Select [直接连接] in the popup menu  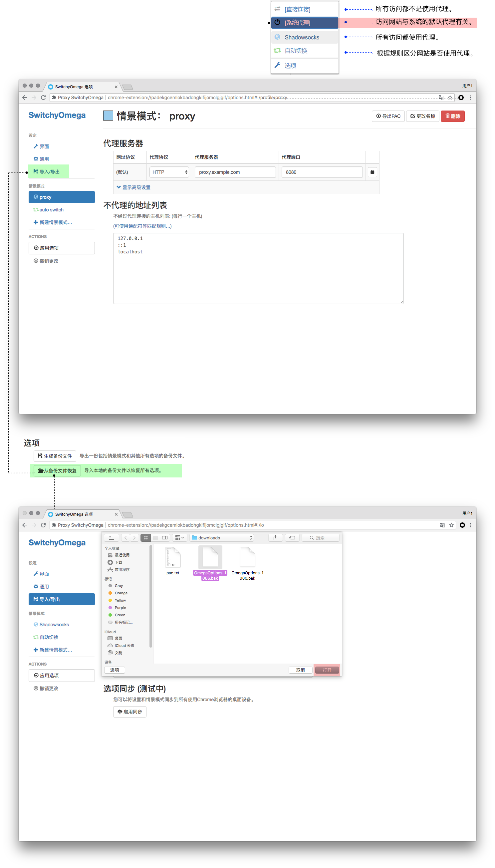[x=297, y=9]
